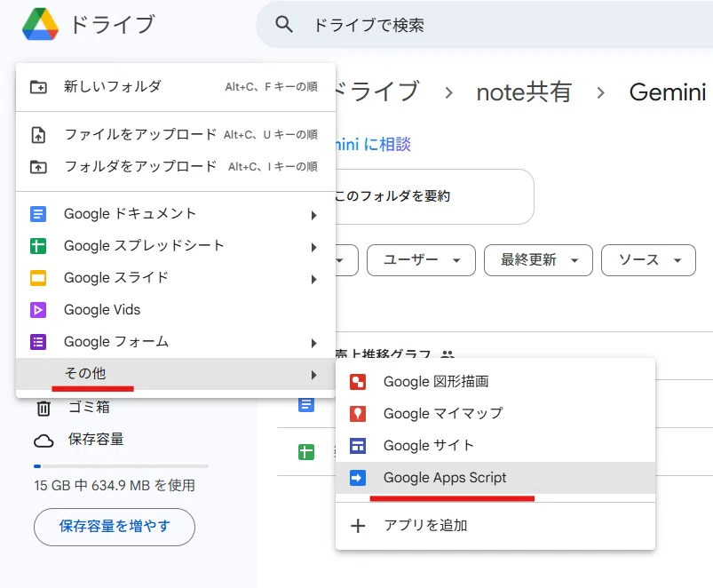Image resolution: width=713 pixels, height=588 pixels.
Task: Click the 保存容量を増やす button
Action: click(x=115, y=527)
